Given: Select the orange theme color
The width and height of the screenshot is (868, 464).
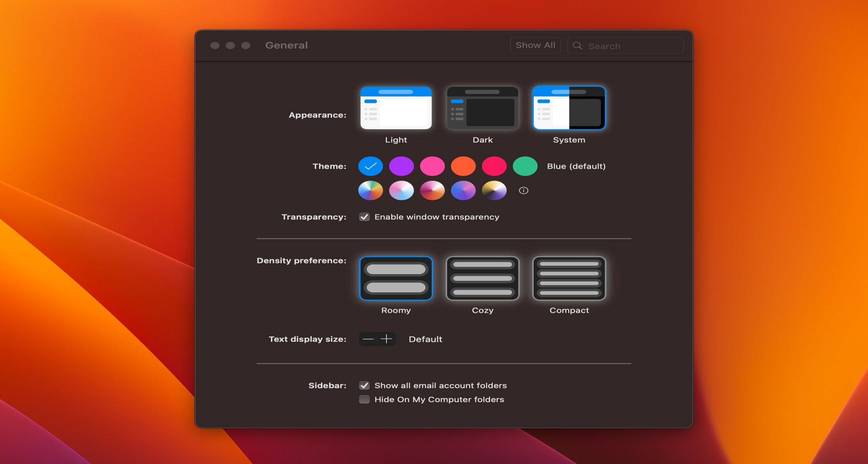Looking at the screenshot, I should pyautogui.click(x=463, y=166).
